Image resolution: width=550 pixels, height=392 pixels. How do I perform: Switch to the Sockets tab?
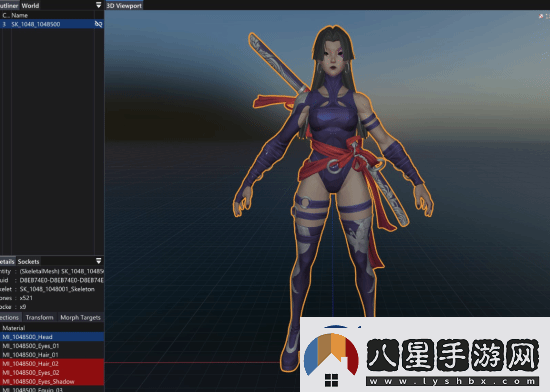(28, 261)
